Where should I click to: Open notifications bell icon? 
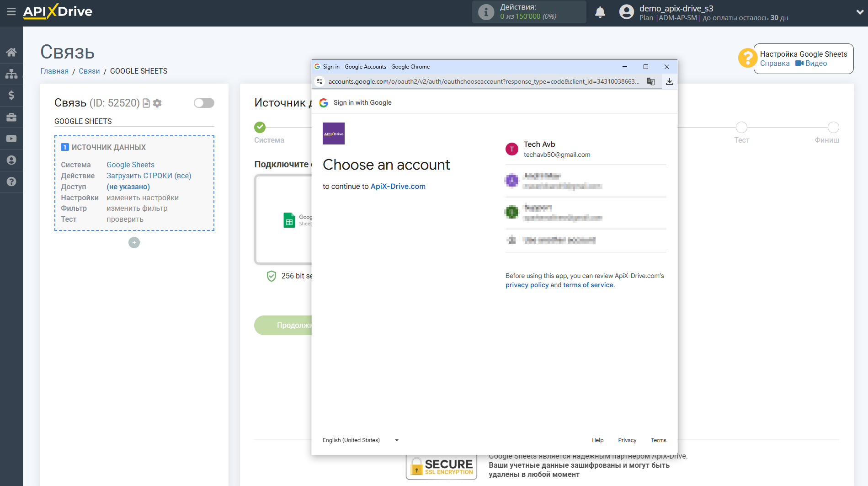click(600, 12)
